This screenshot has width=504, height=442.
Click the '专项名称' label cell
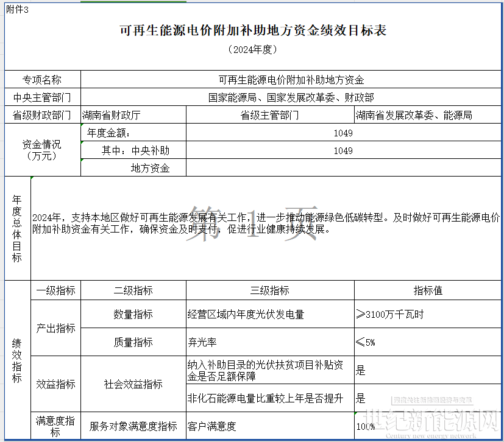(x=43, y=80)
